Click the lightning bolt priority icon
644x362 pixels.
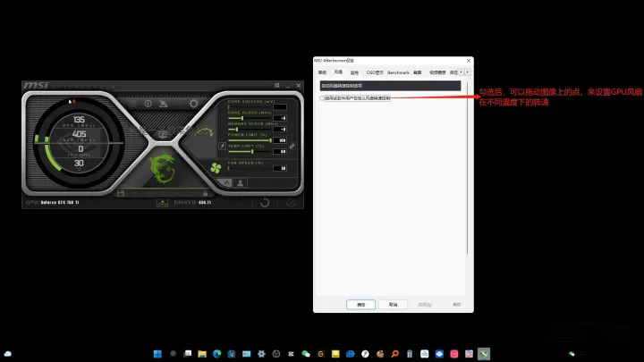(222, 146)
